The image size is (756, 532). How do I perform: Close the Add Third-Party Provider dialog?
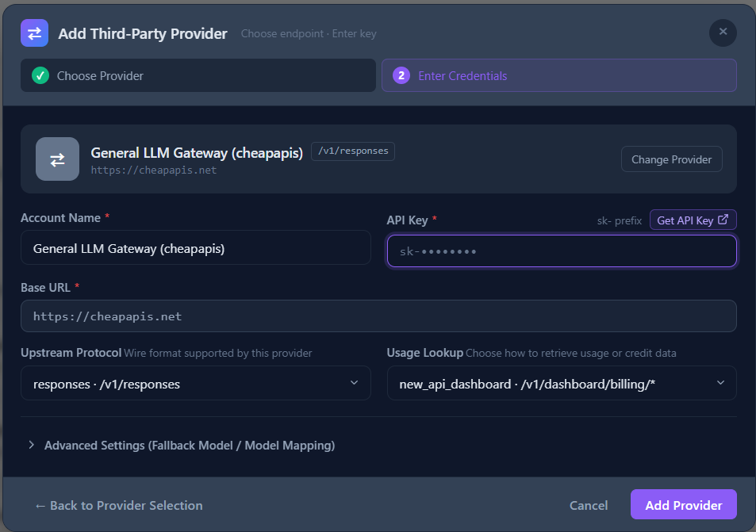point(723,33)
